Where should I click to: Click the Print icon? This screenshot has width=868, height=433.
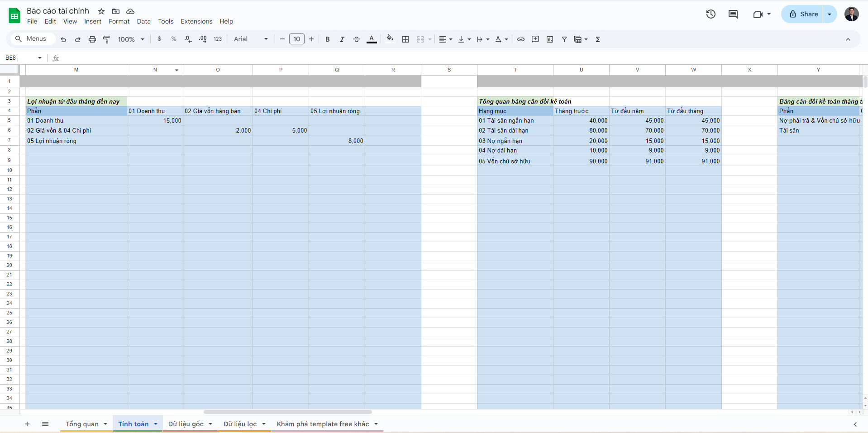pyautogui.click(x=92, y=39)
